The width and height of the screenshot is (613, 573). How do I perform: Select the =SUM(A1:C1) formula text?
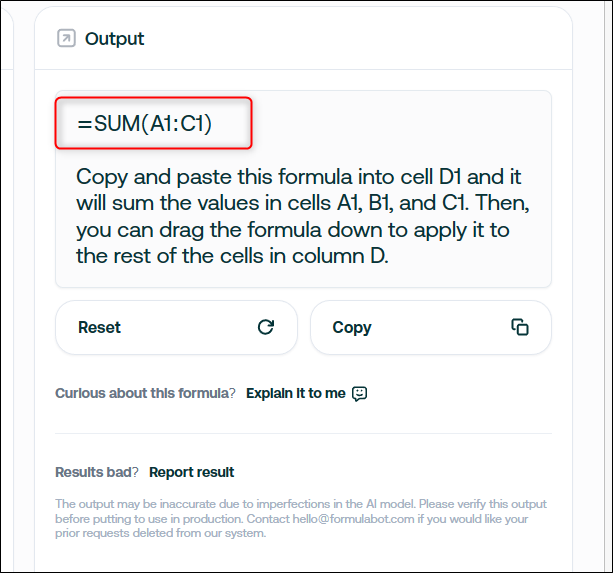coord(144,124)
